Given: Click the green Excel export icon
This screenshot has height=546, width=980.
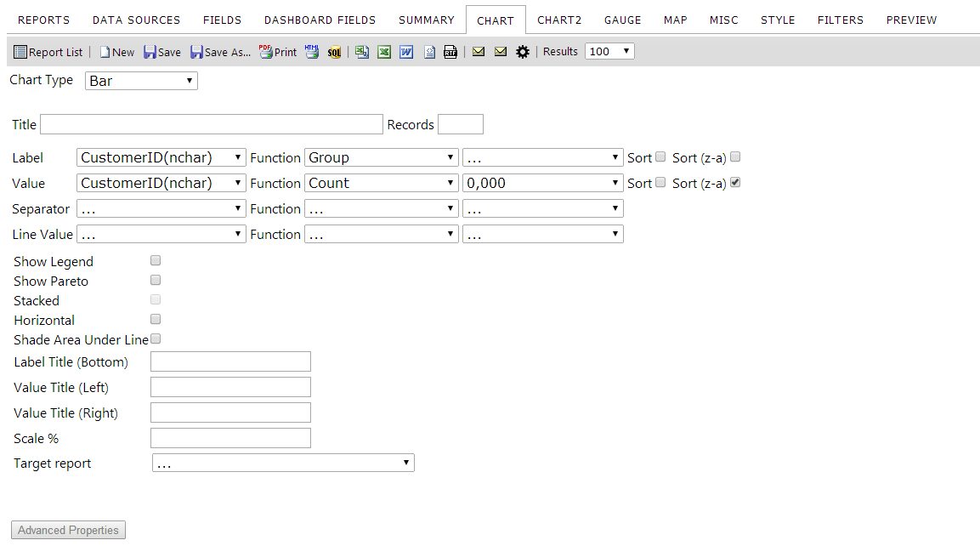Looking at the screenshot, I should 383,52.
